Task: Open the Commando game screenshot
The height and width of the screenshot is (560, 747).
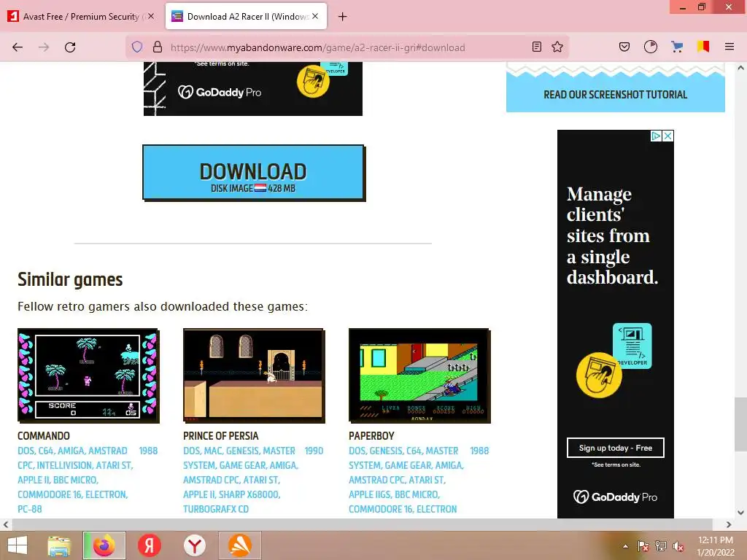Action: [x=88, y=376]
